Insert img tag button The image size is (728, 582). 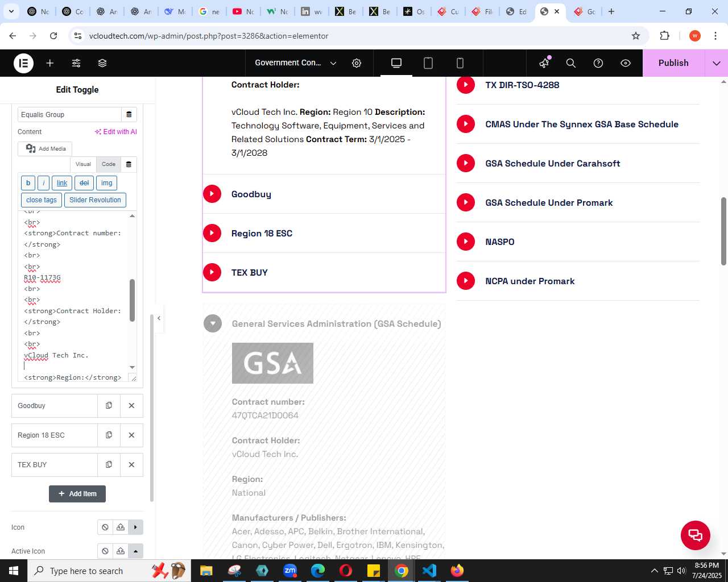[106, 183]
